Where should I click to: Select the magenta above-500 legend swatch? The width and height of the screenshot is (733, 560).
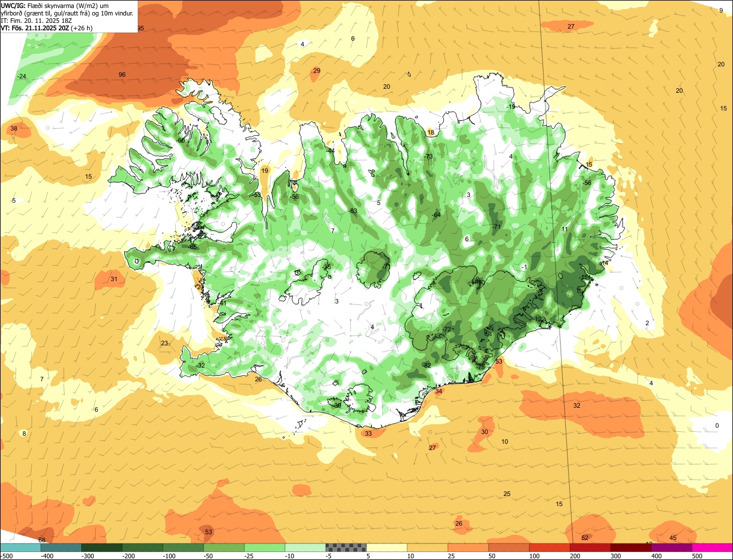tap(712, 547)
